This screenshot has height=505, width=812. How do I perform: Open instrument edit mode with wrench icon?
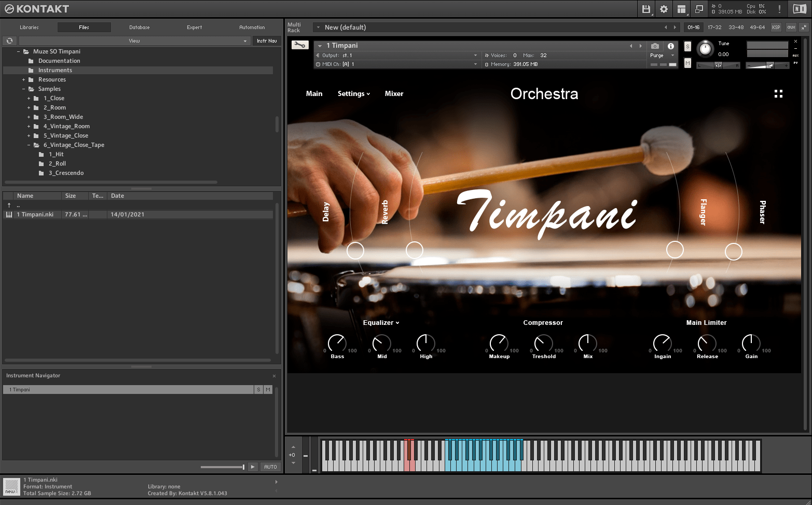click(300, 45)
